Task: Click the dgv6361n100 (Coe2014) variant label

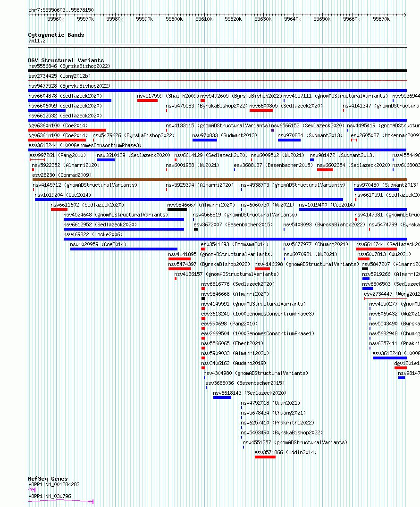Action: click(x=58, y=135)
